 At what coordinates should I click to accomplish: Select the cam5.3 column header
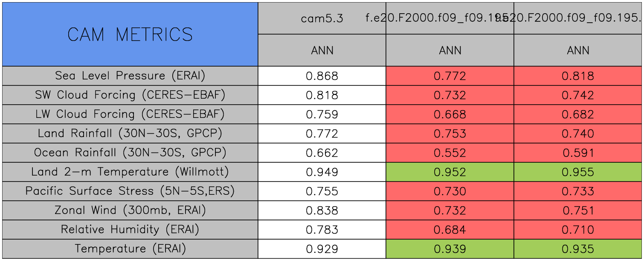[322, 18]
